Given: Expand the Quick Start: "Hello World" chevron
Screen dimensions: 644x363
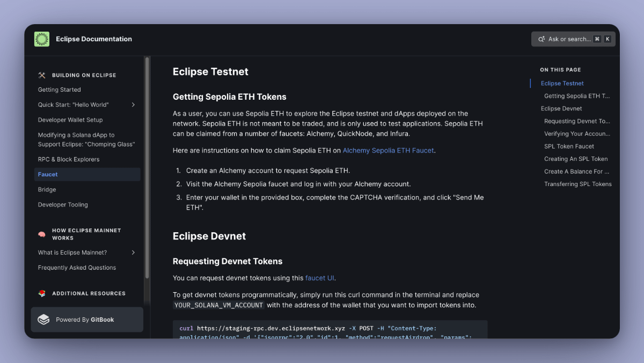Looking at the screenshot, I should pos(133,105).
